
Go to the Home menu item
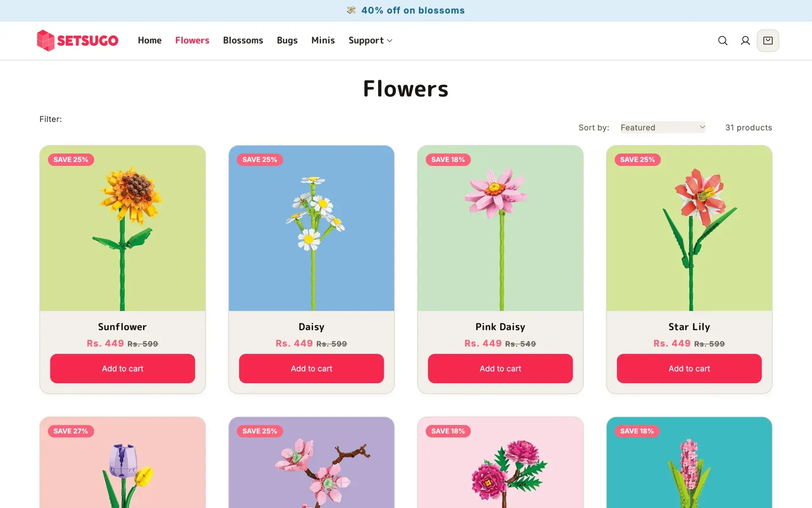tap(150, 40)
